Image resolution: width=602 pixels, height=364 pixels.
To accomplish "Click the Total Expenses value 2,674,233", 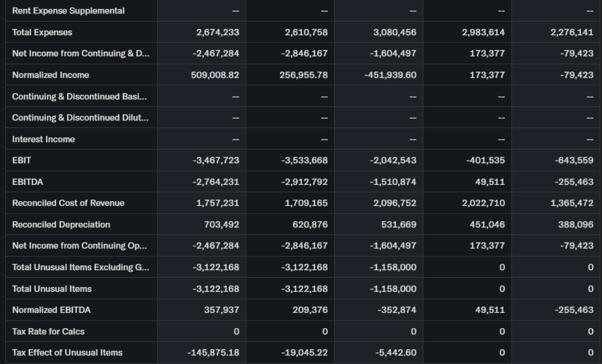I will (x=218, y=32).
